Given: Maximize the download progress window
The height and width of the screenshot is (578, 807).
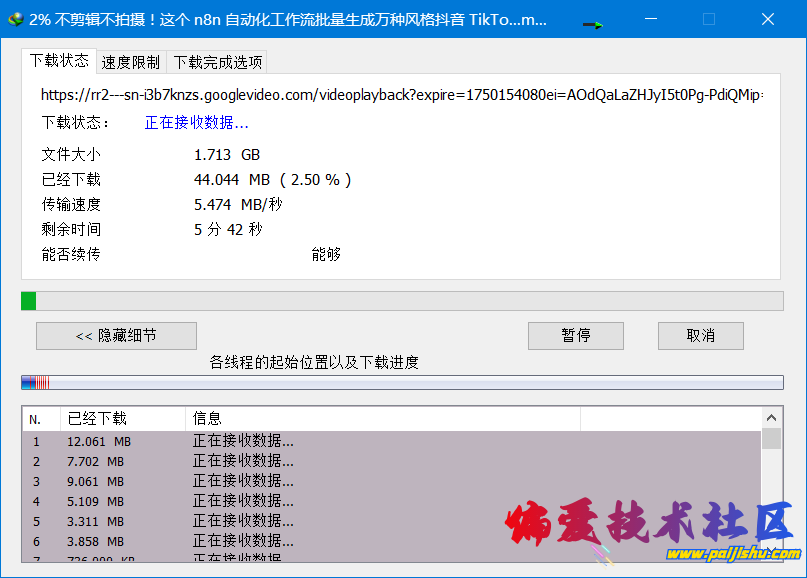Looking at the screenshot, I should pos(709,19).
